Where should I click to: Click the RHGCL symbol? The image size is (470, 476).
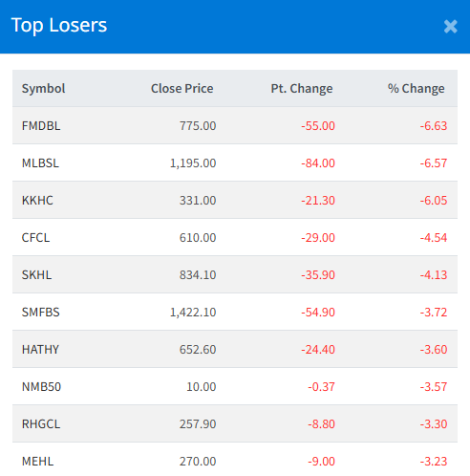click(x=41, y=423)
